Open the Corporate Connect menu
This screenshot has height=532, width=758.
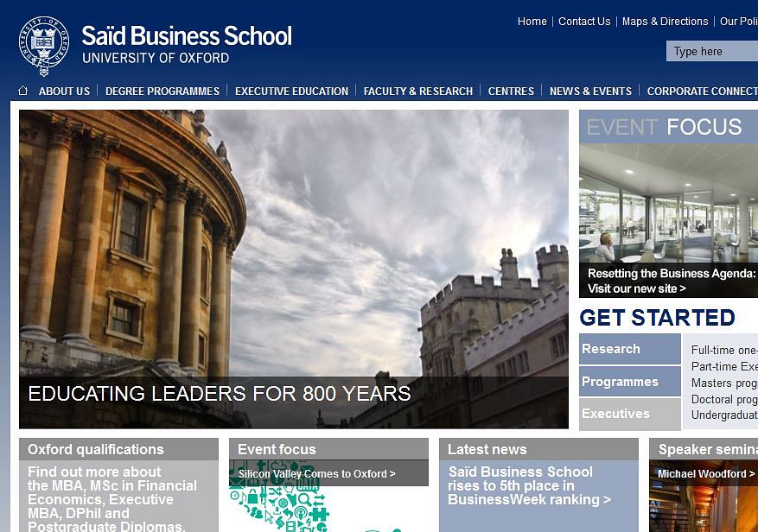click(x=703, y=91)
